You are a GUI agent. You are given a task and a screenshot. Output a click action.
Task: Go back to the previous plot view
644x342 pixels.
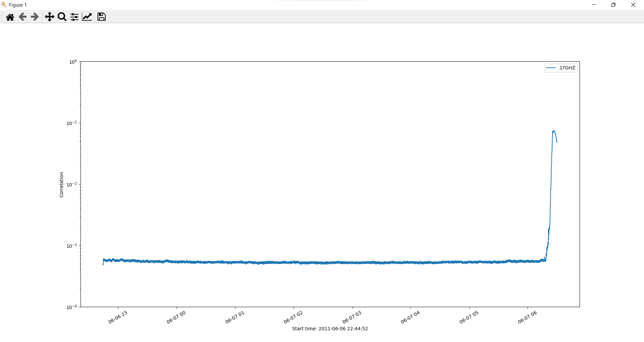[22, 17]
